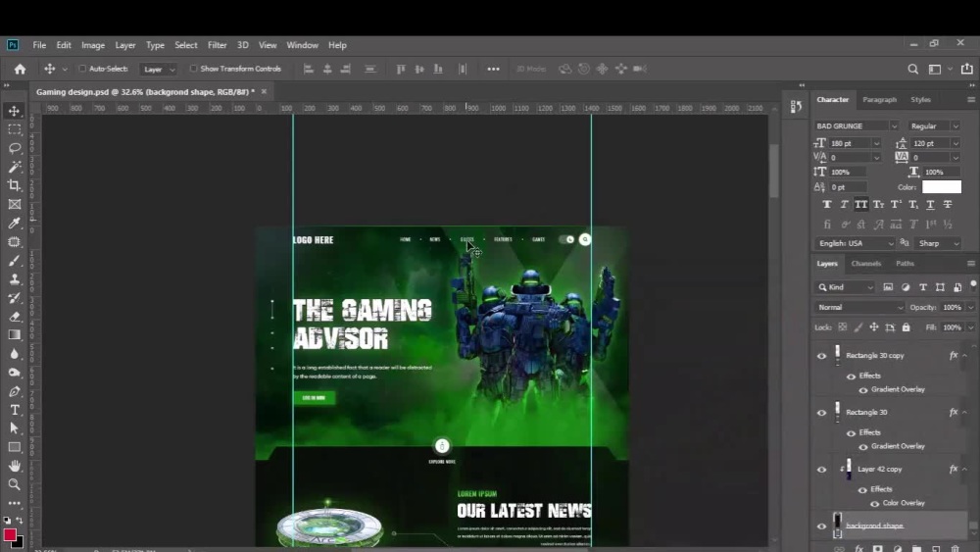Switch to the Channels tab
Image resolution: width=980 pixels, height=552 pixels.
(865, 264)
